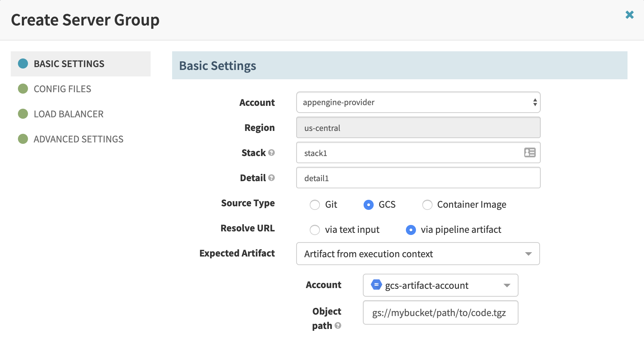Select via text input for Resolve URL
The width and height of the screenshot is (644, 339).
pos(315,230)
